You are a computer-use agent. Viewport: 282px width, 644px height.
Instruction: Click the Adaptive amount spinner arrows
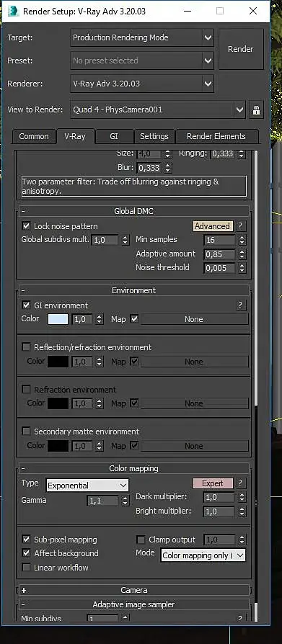[242, 254]
